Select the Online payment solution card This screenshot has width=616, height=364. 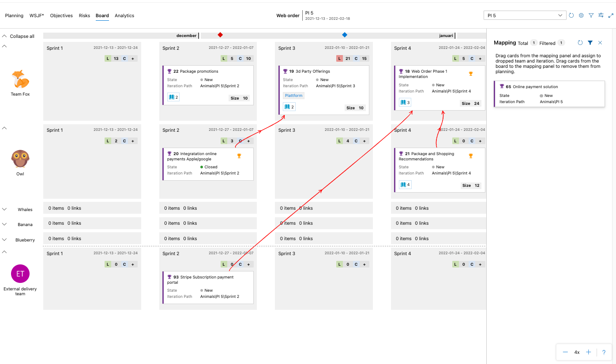pyautogui.click(x=549, y=93)
